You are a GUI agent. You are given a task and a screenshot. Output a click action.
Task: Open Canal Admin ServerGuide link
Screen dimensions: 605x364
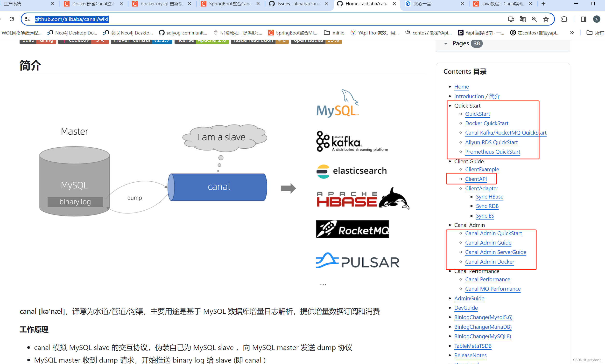point(496,252)
